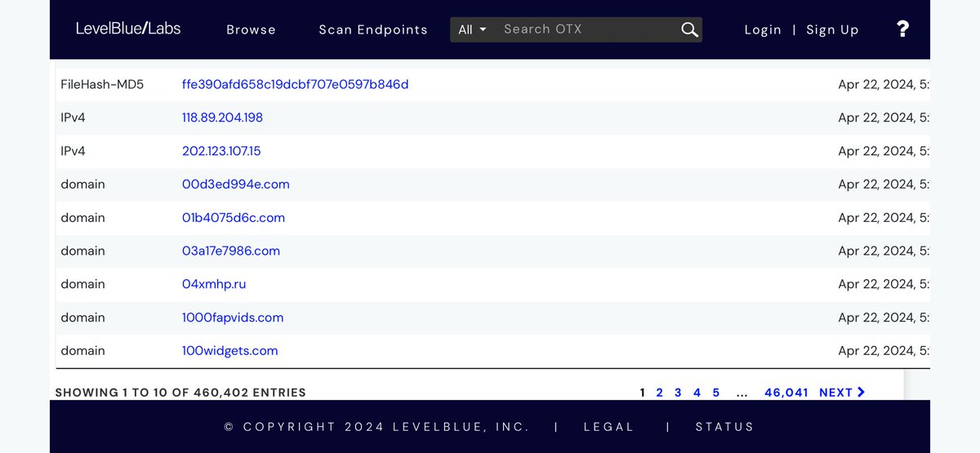The width and height of the screenshot is (980, 453).
Task: Jump to last page 46,041
Action: point(786,393)
